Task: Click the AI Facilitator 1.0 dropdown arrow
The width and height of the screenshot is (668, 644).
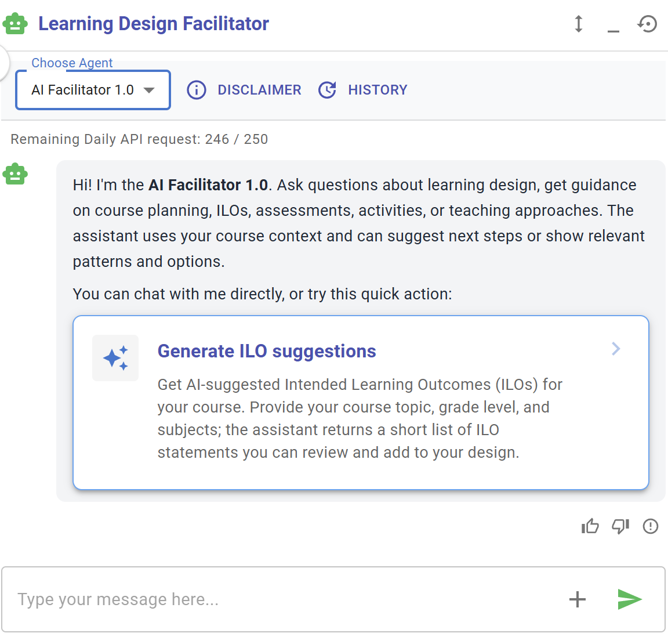Action: (x=148, y=90)
